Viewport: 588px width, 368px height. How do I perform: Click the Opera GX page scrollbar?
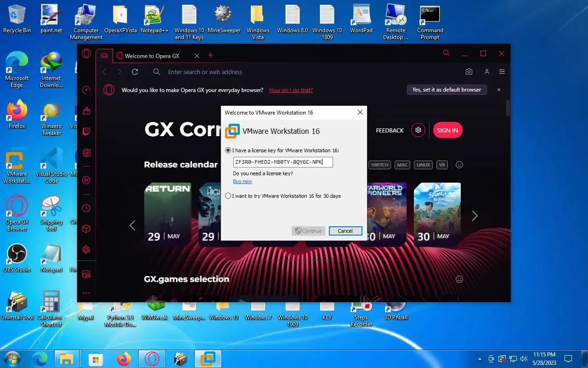(508, 108)
